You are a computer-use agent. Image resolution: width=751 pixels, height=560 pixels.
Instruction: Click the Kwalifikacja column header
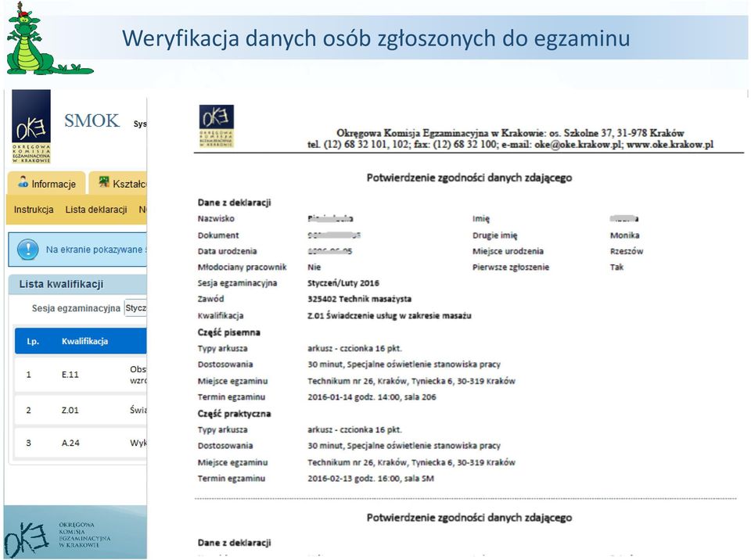(84, 341)
